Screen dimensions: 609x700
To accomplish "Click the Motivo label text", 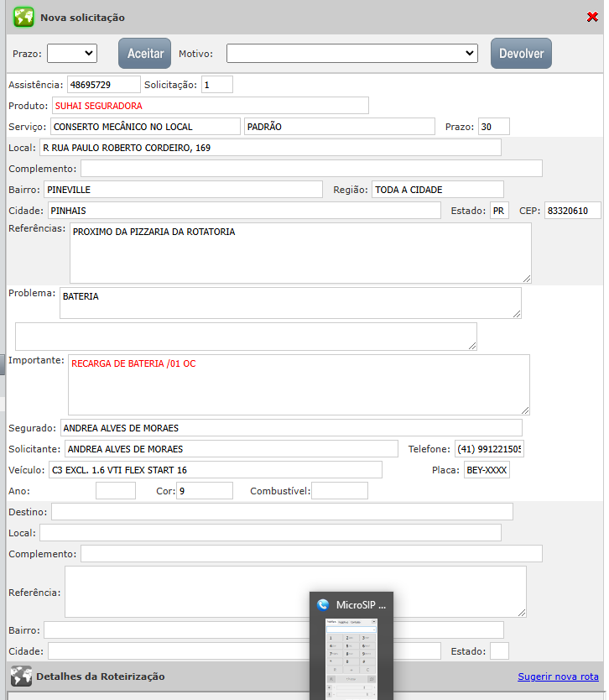I will coord(195,54).
